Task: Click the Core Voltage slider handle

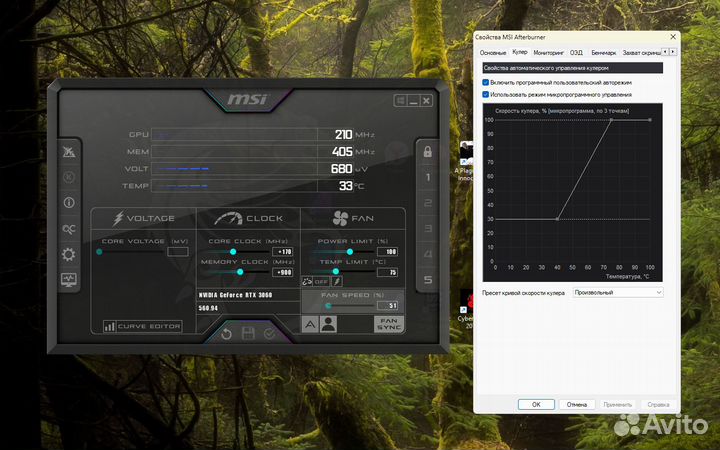Action: [99, 252]
